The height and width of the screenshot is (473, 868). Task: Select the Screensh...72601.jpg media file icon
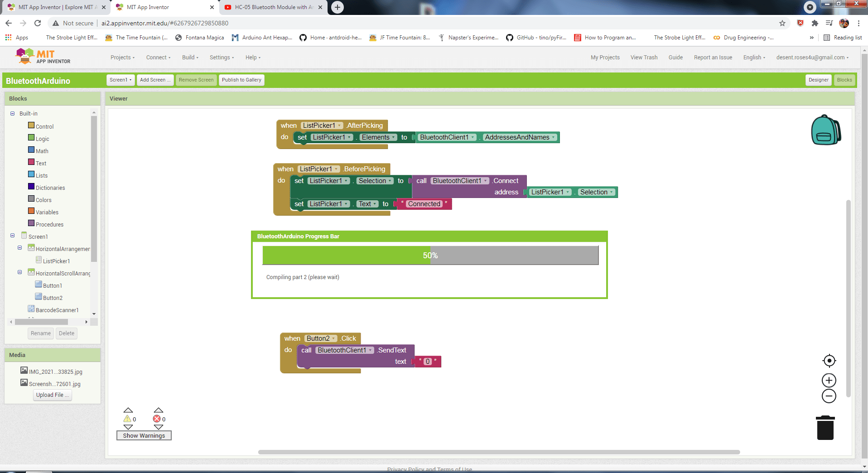tap(24, 382)
